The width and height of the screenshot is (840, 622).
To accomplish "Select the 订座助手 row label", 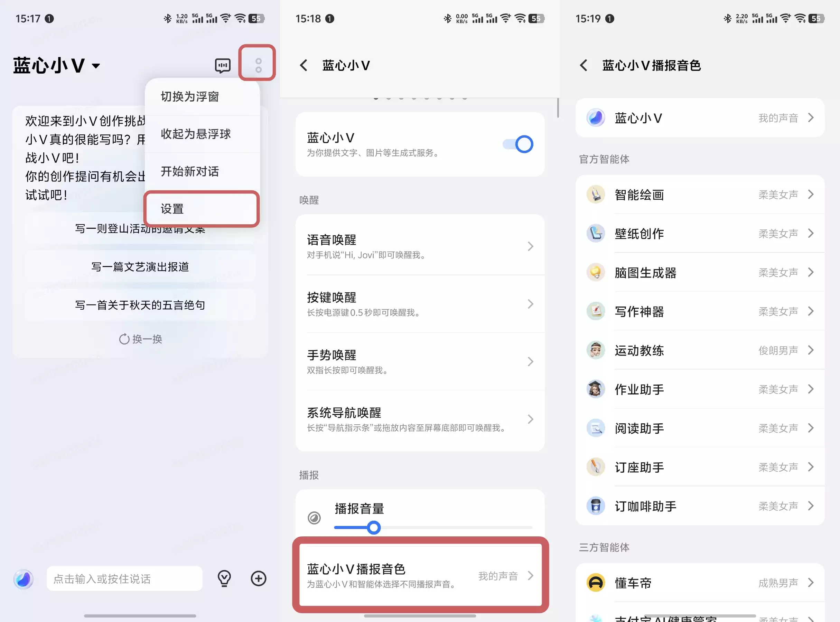I will [x=639, y=467].
